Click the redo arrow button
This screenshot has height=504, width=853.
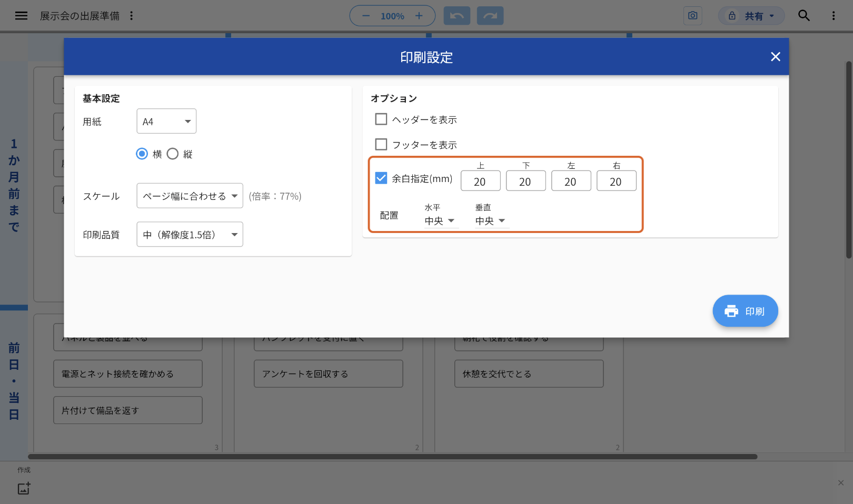(x=490, y=16)
